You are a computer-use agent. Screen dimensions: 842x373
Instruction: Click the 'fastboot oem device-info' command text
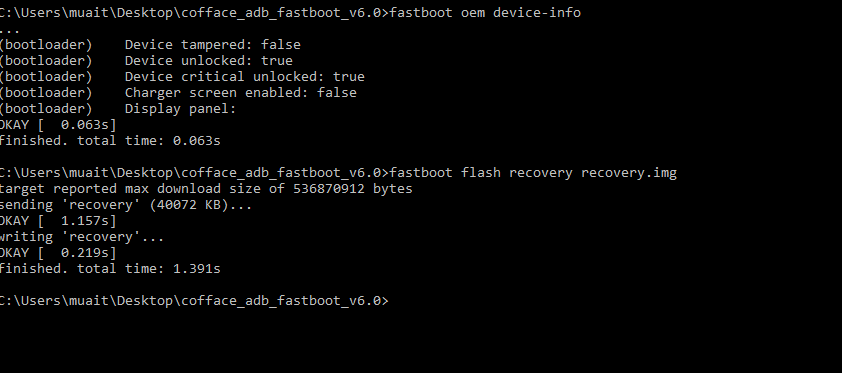[x=485, y=12]
